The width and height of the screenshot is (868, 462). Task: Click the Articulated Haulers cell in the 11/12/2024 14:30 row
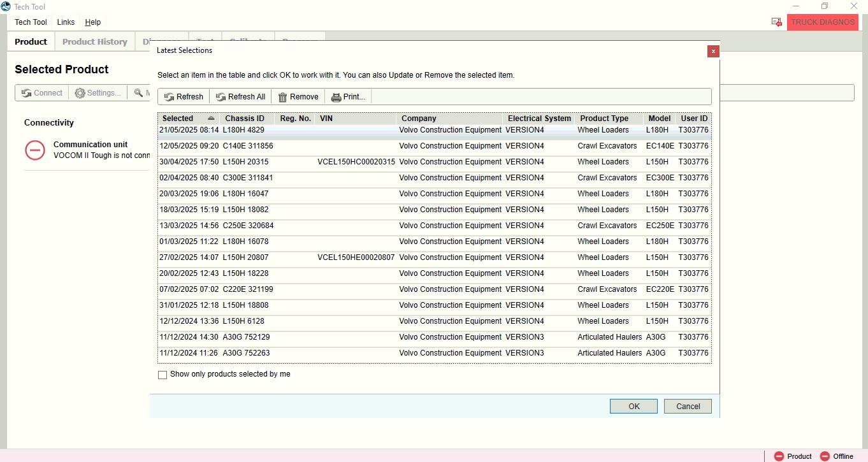pyautogui.click(x=610, y=337)
